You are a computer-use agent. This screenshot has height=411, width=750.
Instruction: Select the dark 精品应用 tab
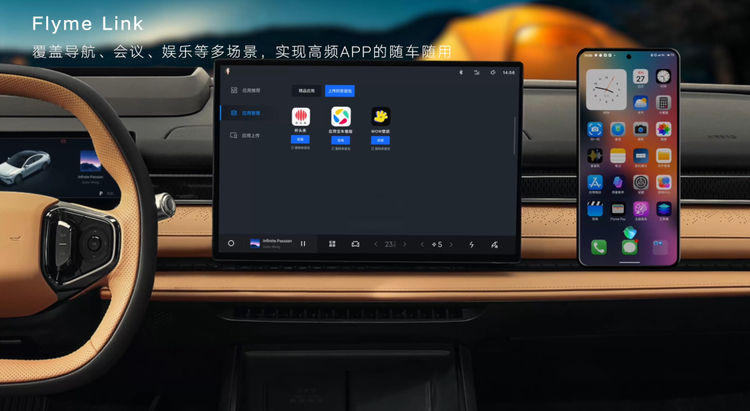pos(304,91)
